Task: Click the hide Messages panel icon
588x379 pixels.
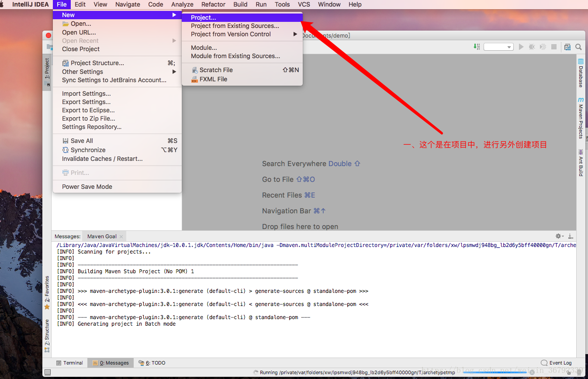Action: [x=570, y=236]
